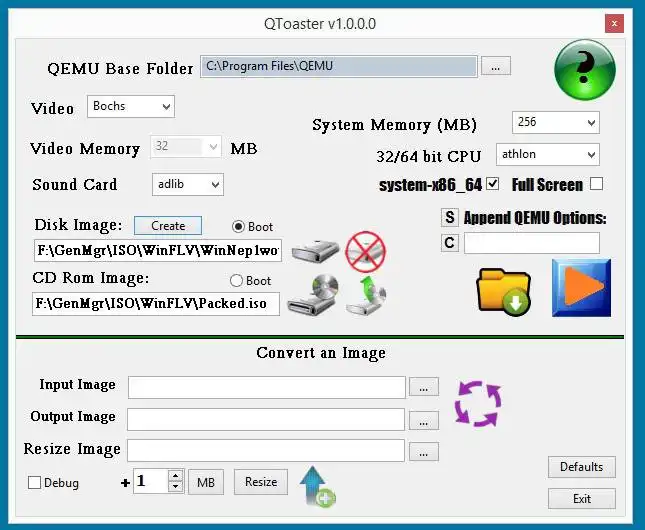Click the CD eject green arrow icon

tap(366, 296)
